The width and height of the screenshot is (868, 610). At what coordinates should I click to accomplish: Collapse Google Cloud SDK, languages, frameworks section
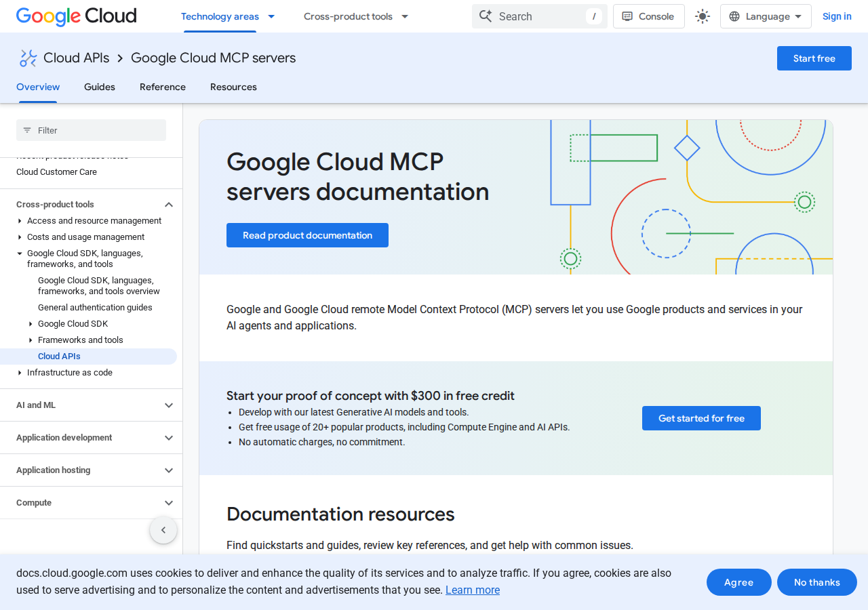pos(20,253)
